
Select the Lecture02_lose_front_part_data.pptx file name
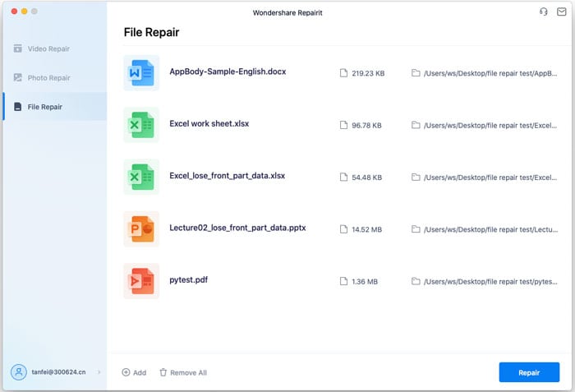click(x=237, y=228)
